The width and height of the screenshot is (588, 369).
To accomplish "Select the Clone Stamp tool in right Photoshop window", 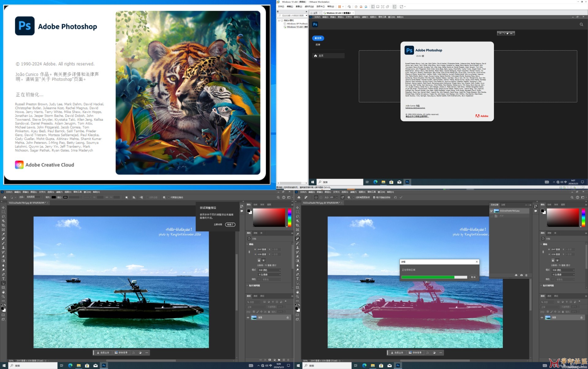I will (298, 248).
